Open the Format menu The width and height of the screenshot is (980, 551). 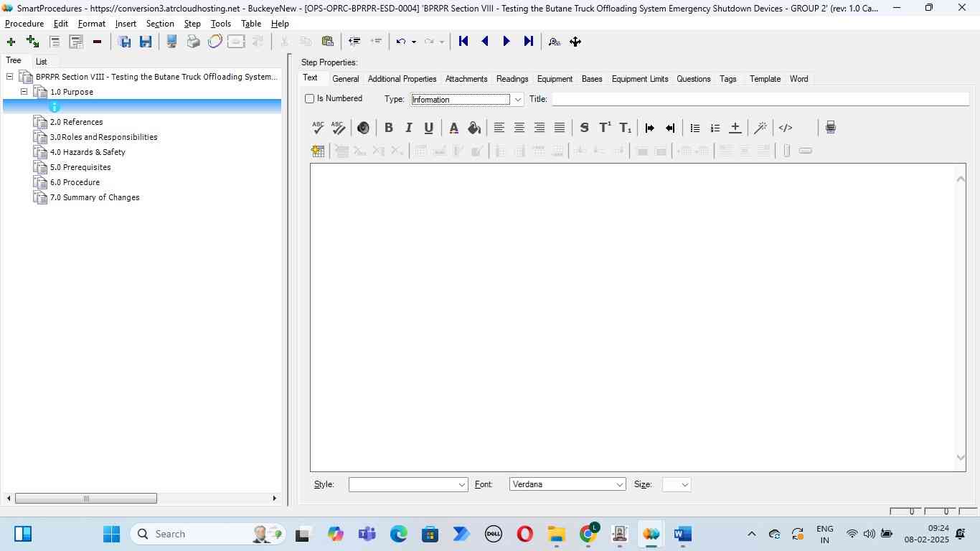pyautogui.click(x=92, y=24)
